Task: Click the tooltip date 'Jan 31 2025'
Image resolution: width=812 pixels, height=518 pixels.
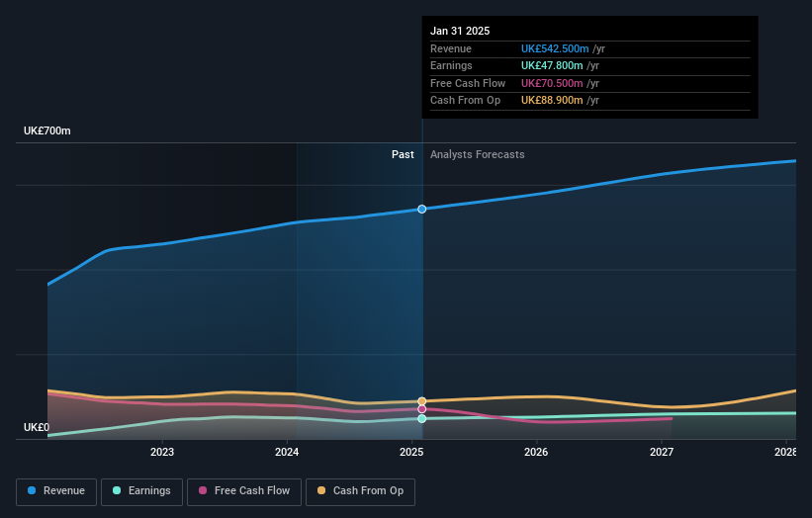Action: [x=460, y=31]
